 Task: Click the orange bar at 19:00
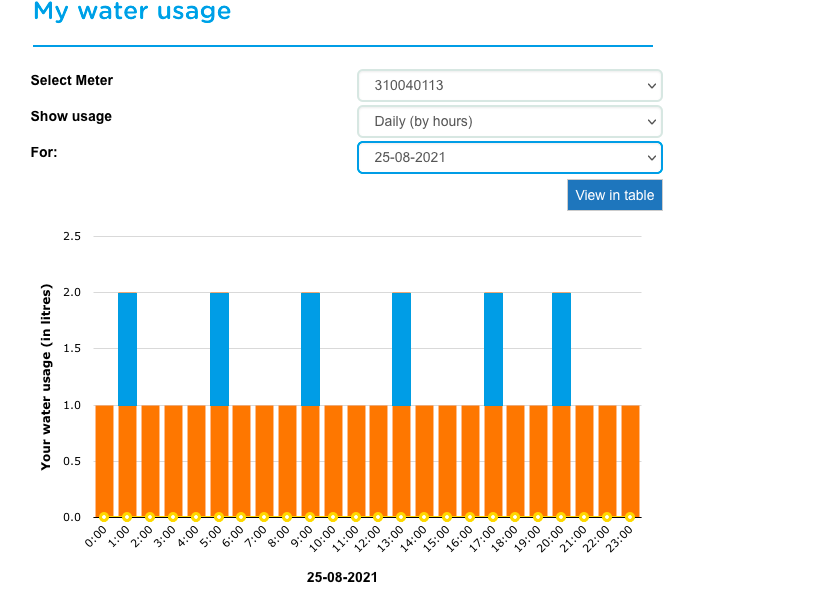point(538,461)
